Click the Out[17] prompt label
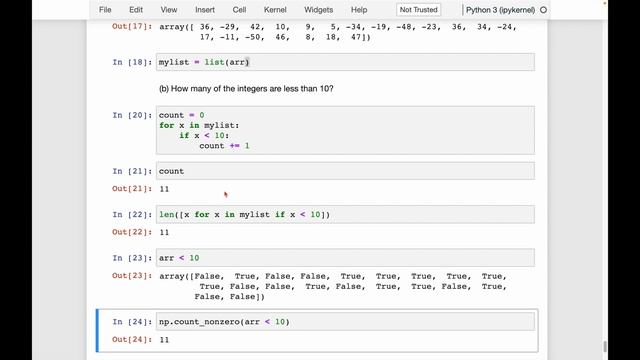Viewport: 640px width, 360px height. point(132,27)
